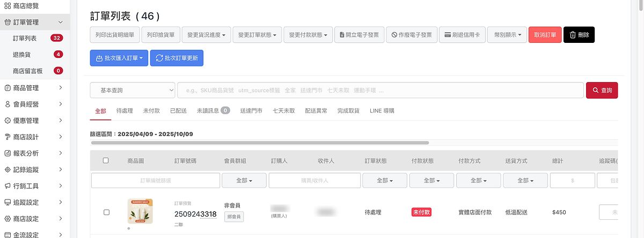Image resolution: width=644 pixels, height=238 pixels.
Task: Expand the 基本查詢 query type selector
Action: point(133,90)
